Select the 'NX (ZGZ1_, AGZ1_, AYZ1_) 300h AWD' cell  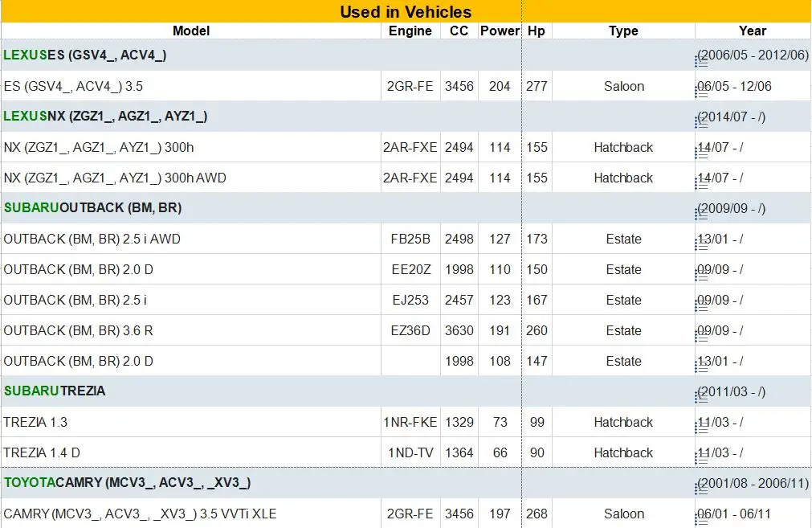tap(191, 178)
